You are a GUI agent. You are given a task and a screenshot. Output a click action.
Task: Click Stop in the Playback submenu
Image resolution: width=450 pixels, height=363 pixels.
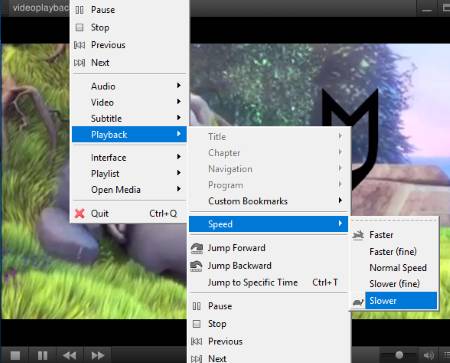click(x=269, y=324)
